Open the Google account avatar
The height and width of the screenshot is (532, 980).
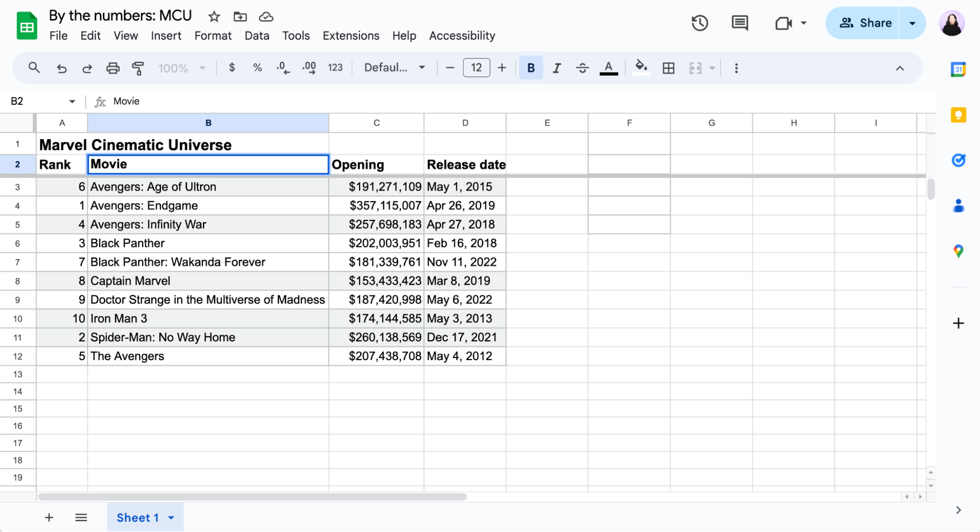pyautogui.click(x=952, y=23)
